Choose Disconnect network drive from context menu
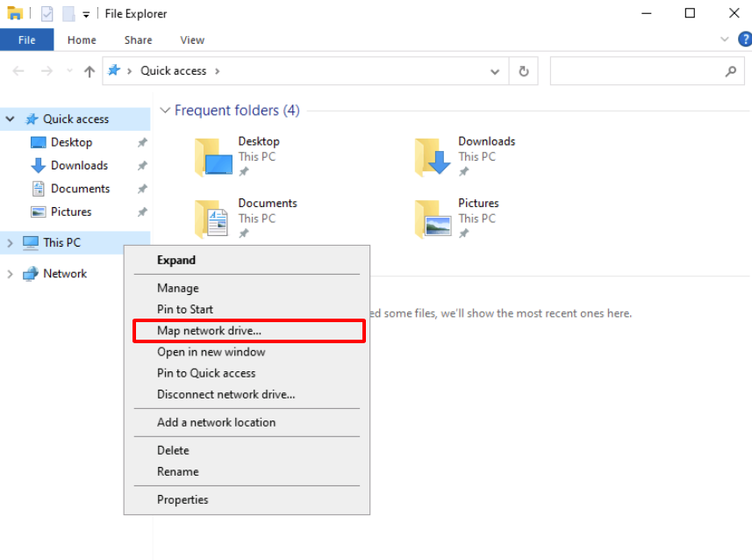Viewport: 752px width, 560px height. [226, 394]
